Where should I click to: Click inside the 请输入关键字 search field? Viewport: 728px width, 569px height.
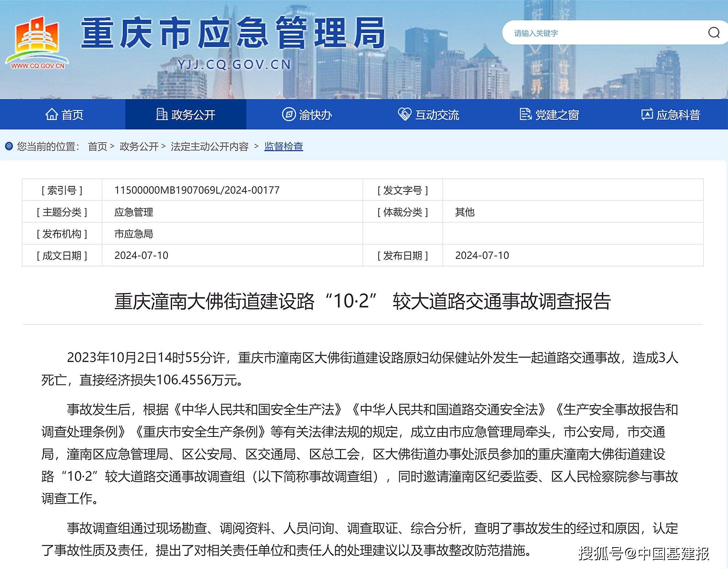pos(582,33)
